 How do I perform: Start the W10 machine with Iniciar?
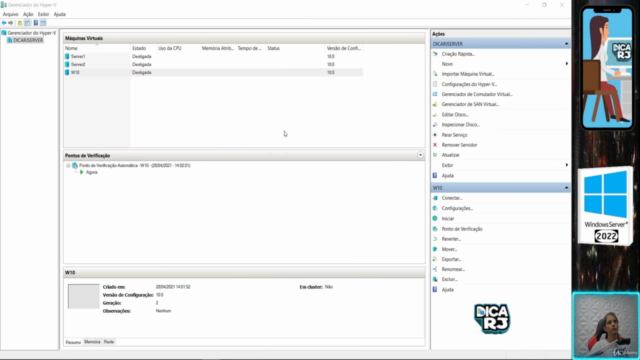tap(448, 219)
